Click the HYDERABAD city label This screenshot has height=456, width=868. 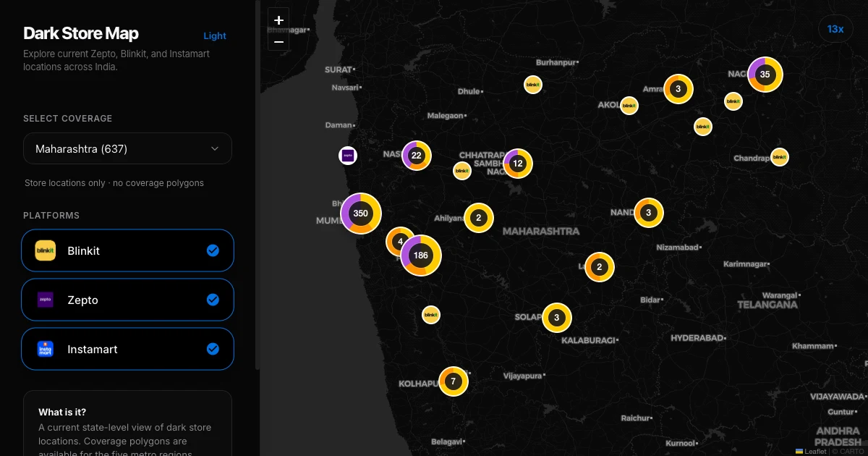(697, 338)
